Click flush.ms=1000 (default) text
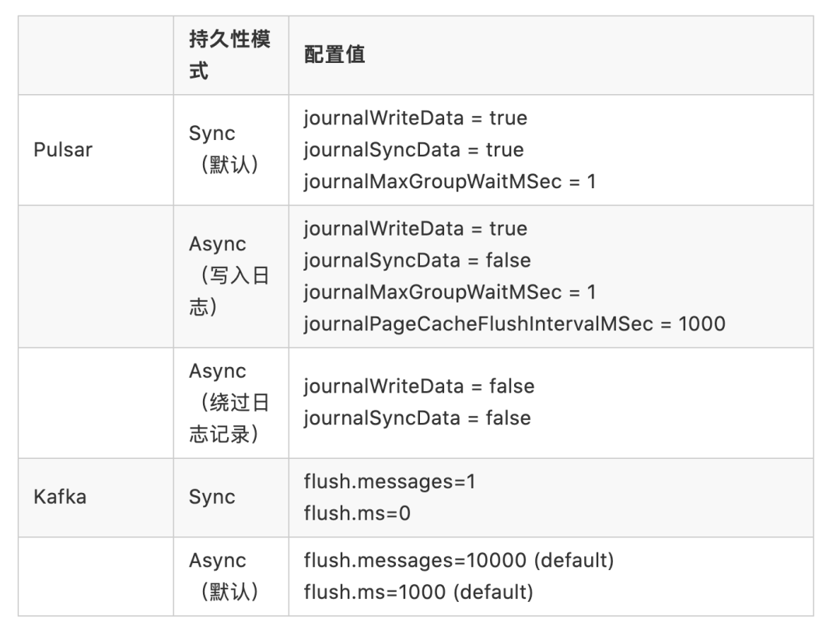The image size is (840, 633). 418,592
